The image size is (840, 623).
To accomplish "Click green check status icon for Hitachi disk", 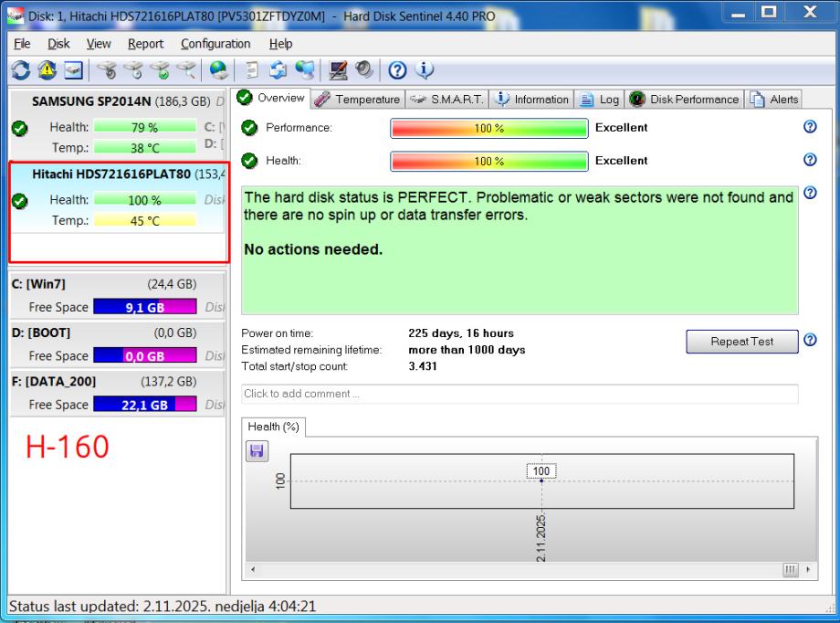I will point(20,201).
